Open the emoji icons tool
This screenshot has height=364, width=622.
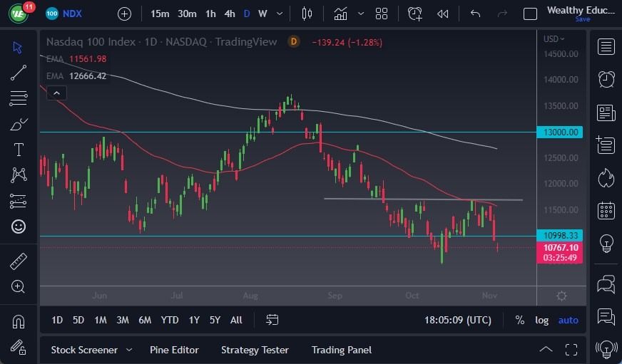click(x=19, y=227)
